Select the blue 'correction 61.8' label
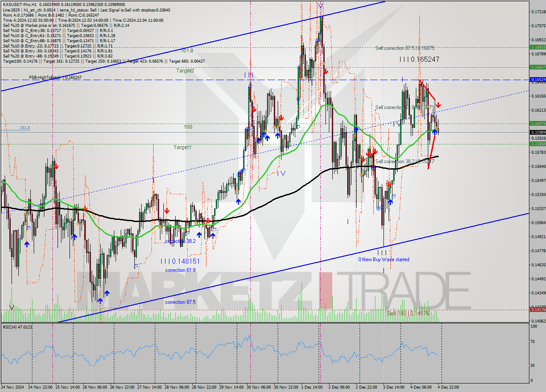This screenshot has height=392, width=546. (x=180, y=270)
